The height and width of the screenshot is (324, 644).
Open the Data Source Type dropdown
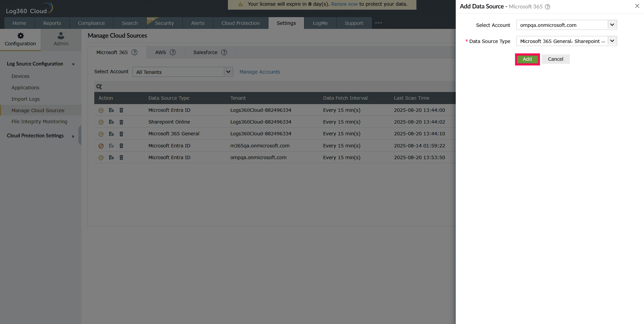tap(566, 41)
